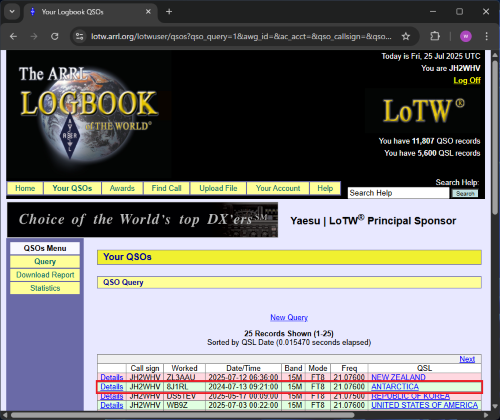This screenshot has height=420, width=500.
Task: Open Details for the 8J1RL record
Action: (x=112, y=387)
